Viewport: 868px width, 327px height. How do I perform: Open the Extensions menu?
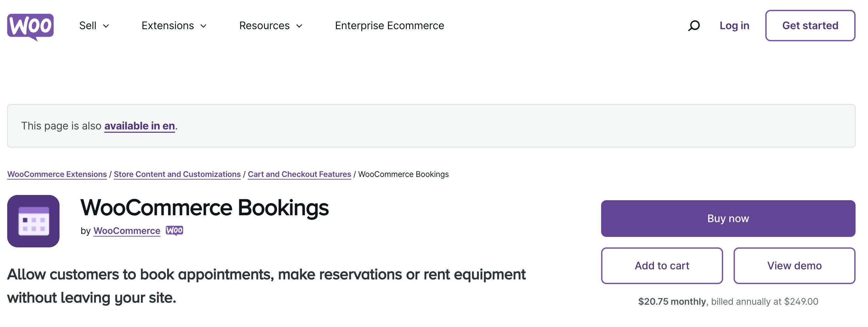click(167, 26)
